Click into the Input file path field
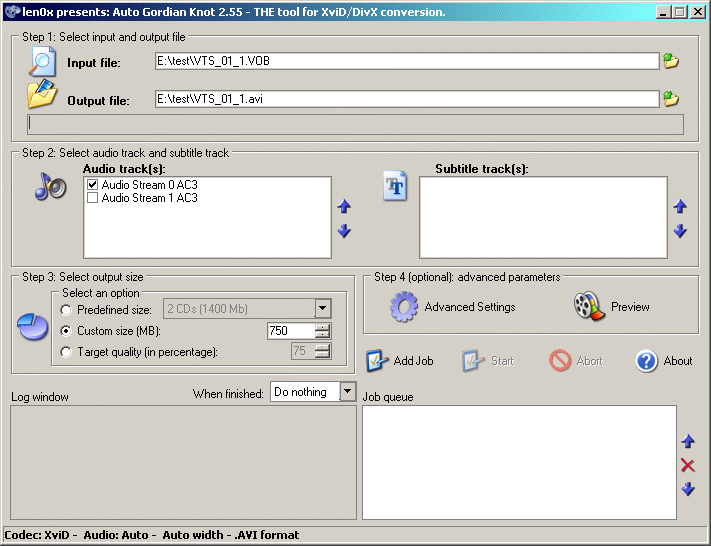711x546 pixels. click(407, 61)
